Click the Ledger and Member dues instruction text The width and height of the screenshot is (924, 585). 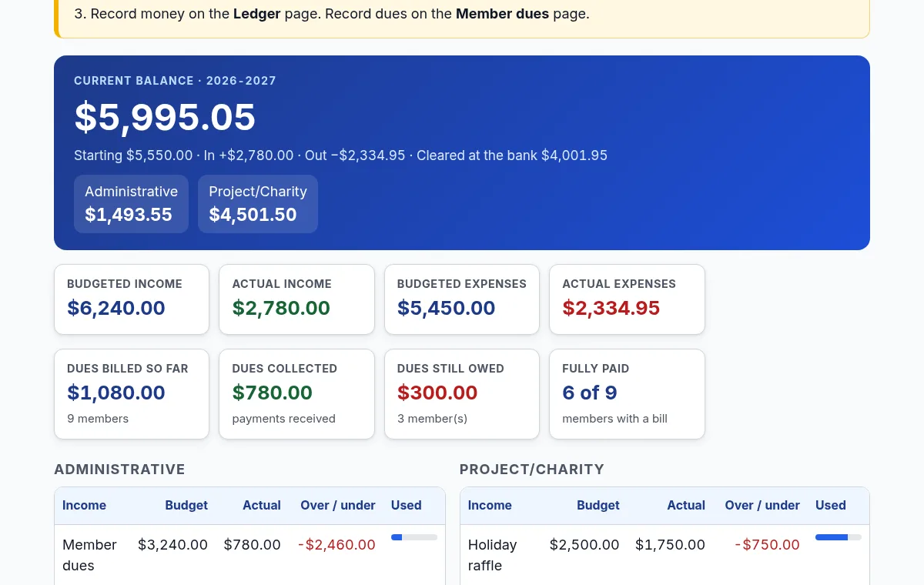332,14
